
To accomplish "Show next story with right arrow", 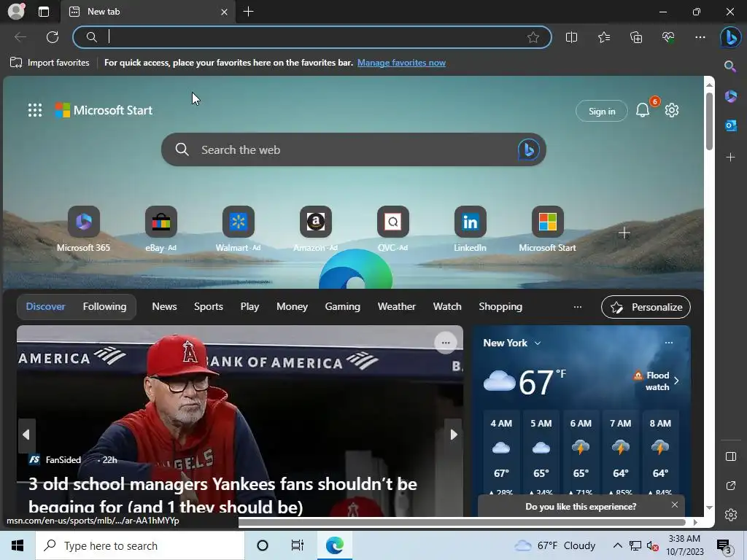I will pos(453,435).
